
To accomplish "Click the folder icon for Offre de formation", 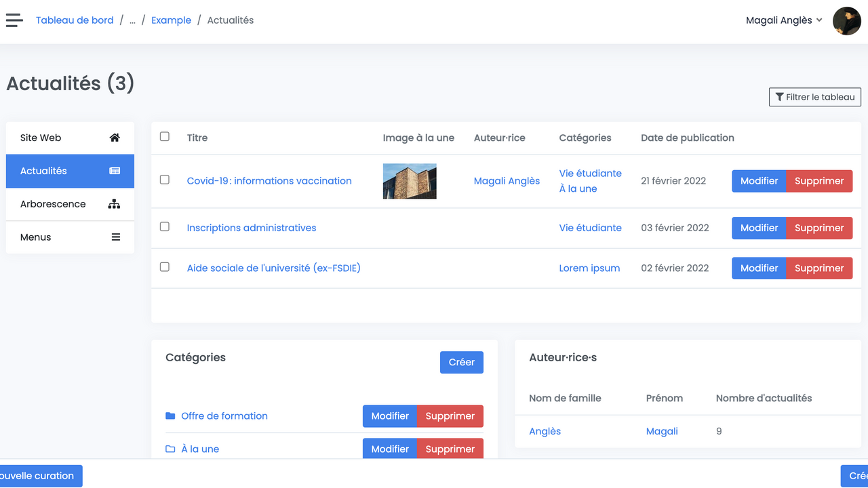I will (170, 415).
